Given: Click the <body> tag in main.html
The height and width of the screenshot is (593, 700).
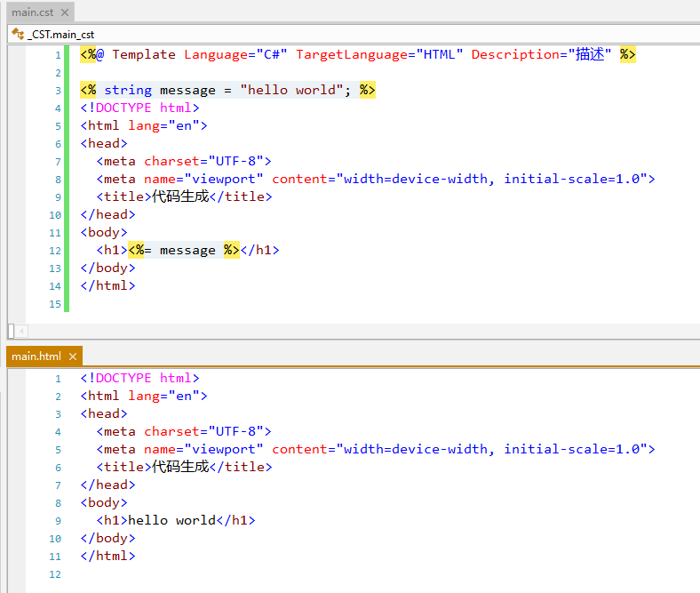Looking at the screenshot, I should tap(104, 502).
